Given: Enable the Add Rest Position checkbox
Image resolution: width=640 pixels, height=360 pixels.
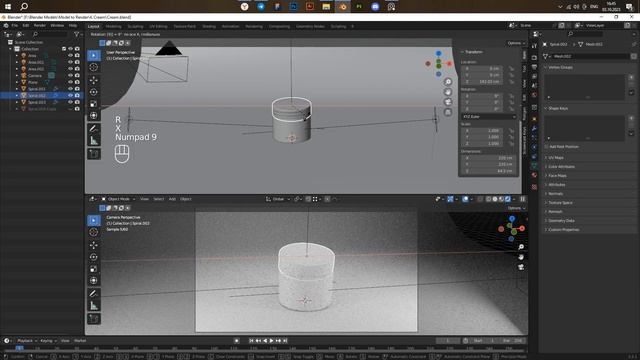Looking at the screenshot, I should [x=547, y=147].
